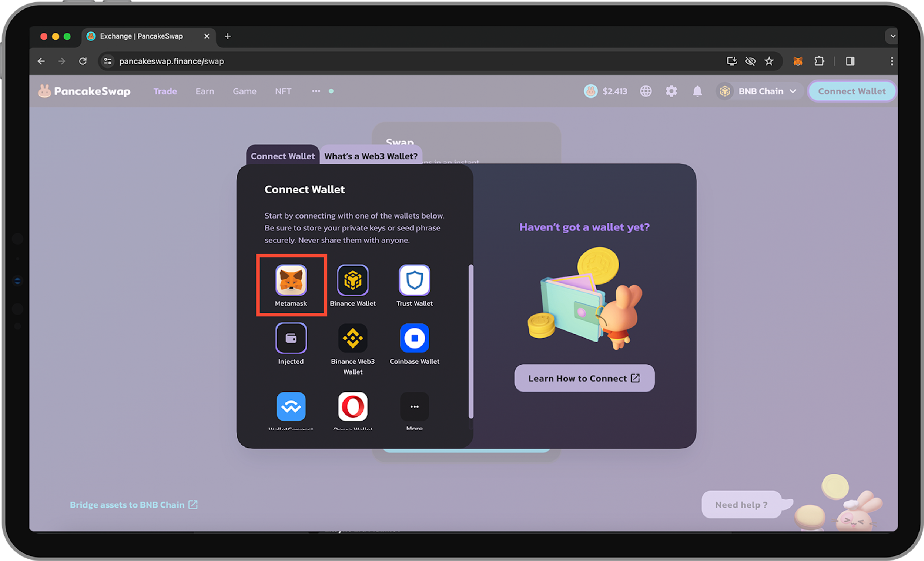Open the header three-dots more menu
The width and height of the screenshot is (924, 561).
pos(316,91)
